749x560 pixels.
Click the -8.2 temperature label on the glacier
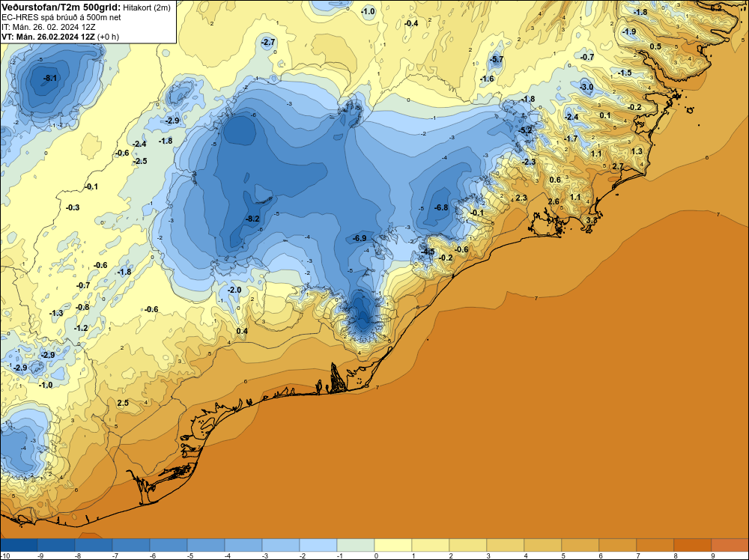click(252, 219)
